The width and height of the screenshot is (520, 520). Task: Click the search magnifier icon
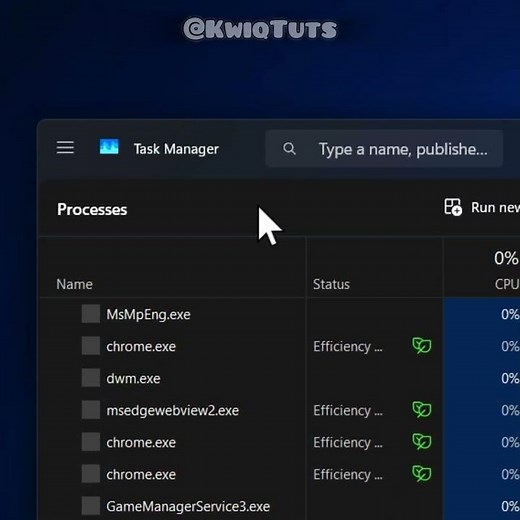[289, 148]
